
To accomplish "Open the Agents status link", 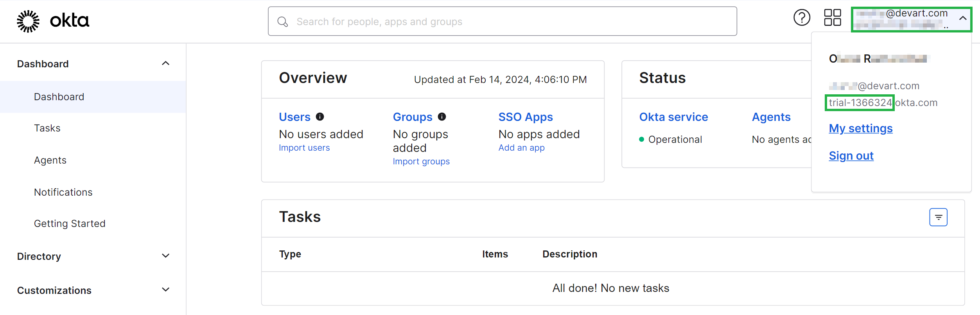I will tap(771, 117).
